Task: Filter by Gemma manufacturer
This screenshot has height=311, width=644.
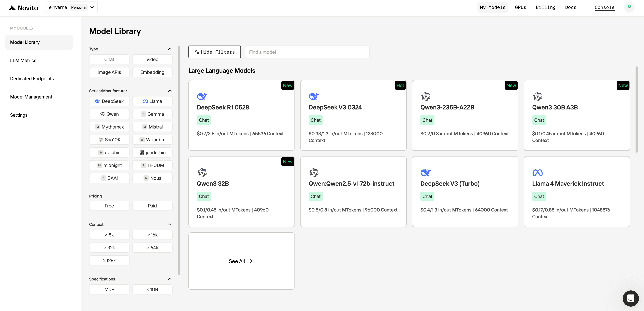Action: point(152,114)
